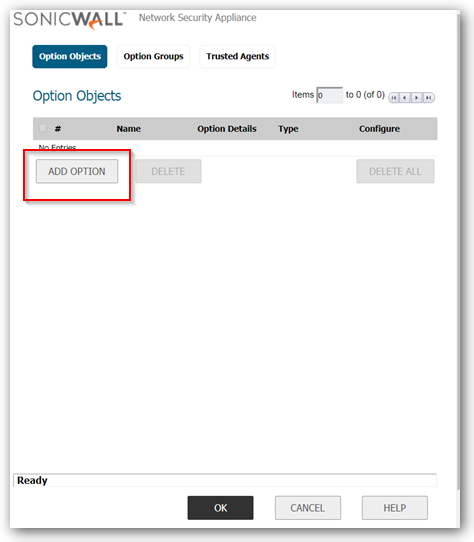The width and height of the screenshot is (474, 542).
Task: Open HELP for this dialog
Action: point(395,508)
